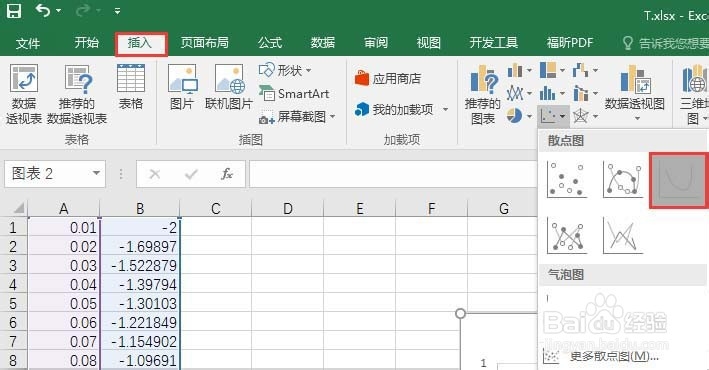Click cell containing 0.04

[64, 285]
